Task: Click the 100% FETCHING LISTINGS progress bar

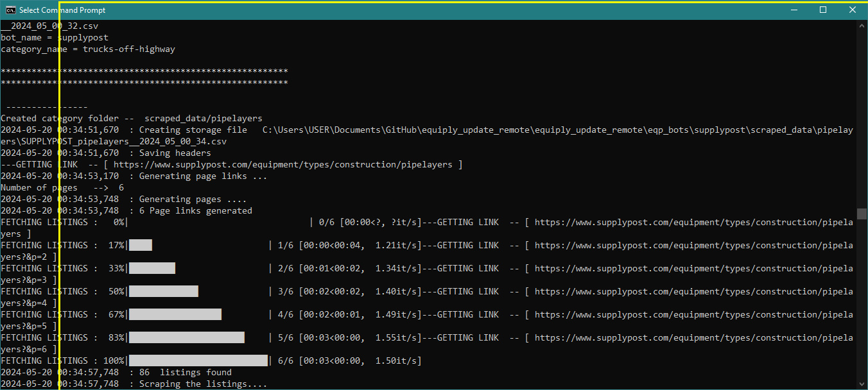Action: 199,360
